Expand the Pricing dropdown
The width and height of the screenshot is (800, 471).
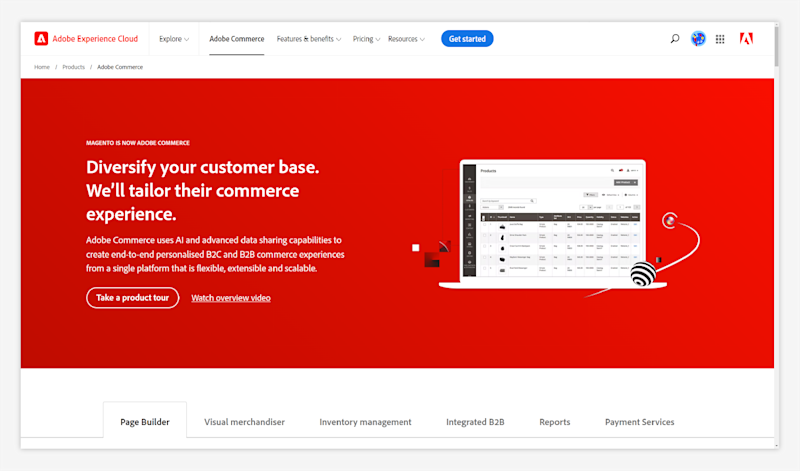(366, 39)
